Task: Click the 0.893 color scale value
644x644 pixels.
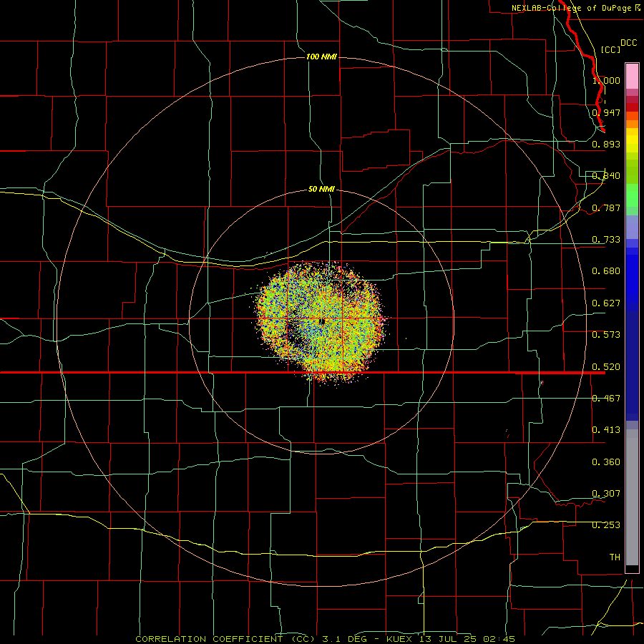Action: (606, 144)
